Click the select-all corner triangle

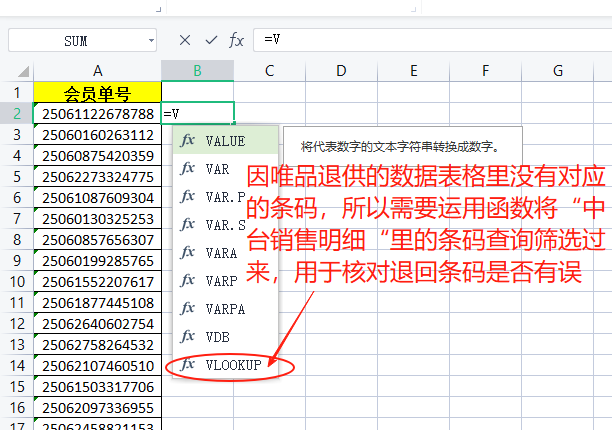17,70
